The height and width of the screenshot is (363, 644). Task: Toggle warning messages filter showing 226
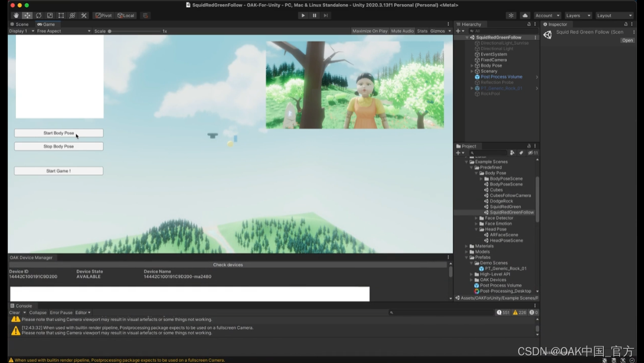[x=519, y=312]
